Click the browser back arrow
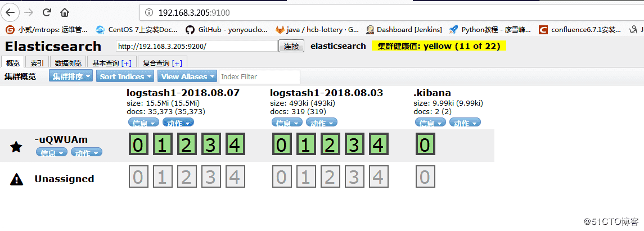The width and height of the screenshot is (644, 231). pos(10,12)
